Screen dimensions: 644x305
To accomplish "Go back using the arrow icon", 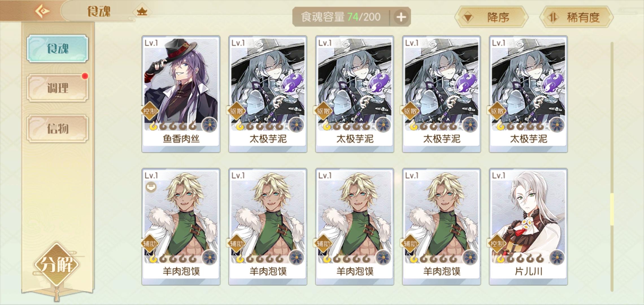I will tap(42, 11).
